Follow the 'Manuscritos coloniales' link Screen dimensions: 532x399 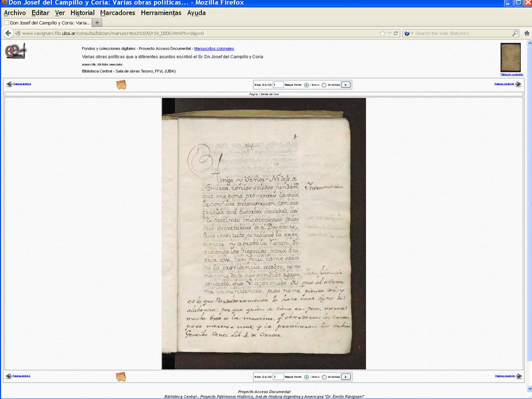tap(214, 49)
